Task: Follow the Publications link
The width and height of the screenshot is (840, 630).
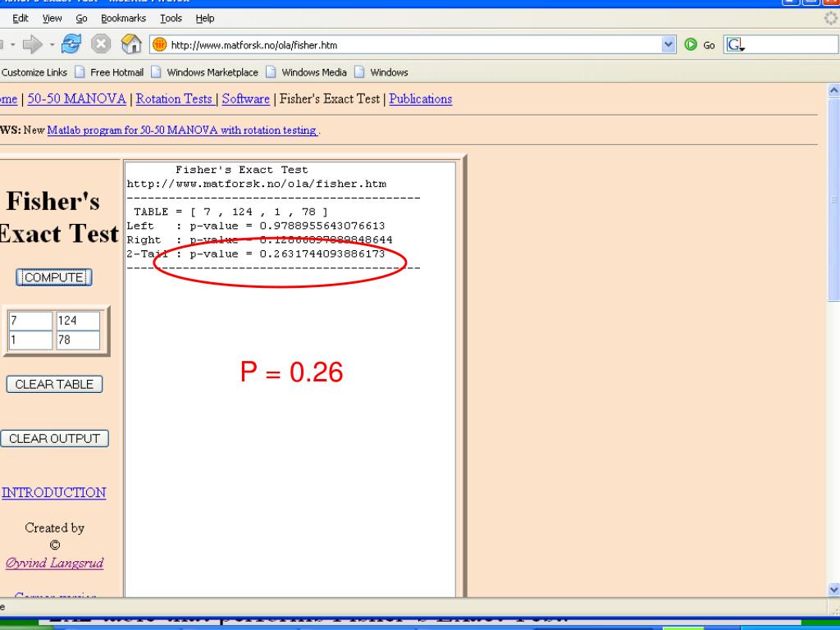Action: click(421, 99)
